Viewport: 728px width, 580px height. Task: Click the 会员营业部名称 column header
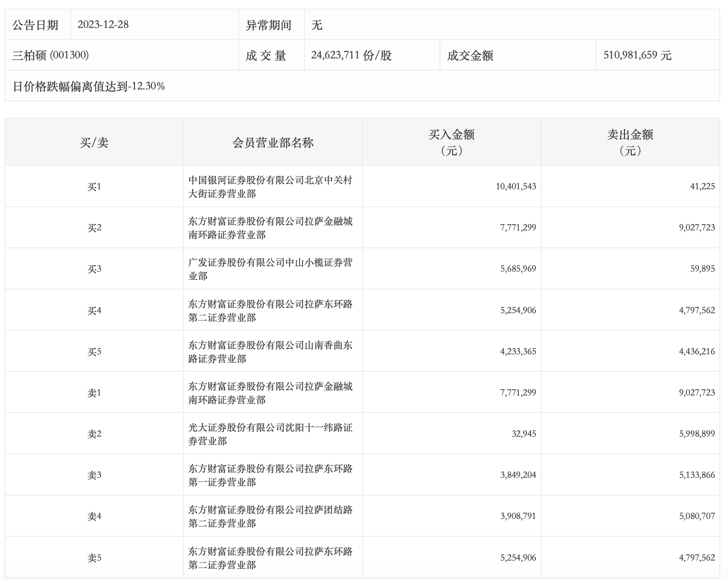(273, 142)
